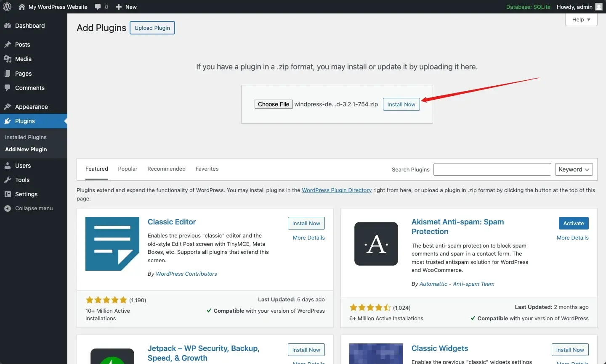Screen dimensions: 606x364
Task: Click the comments bubble icon in toolbar
Action: tap(98, 7)
